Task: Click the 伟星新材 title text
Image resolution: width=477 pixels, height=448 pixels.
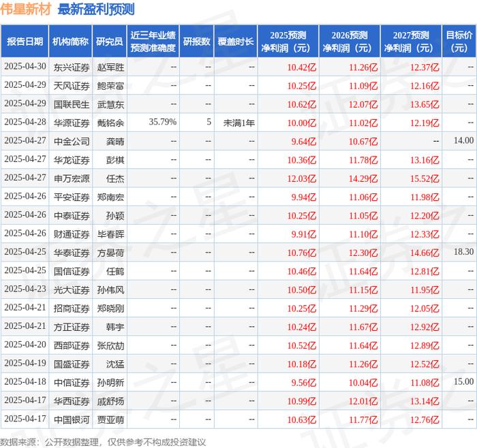Action: (26, 9)
